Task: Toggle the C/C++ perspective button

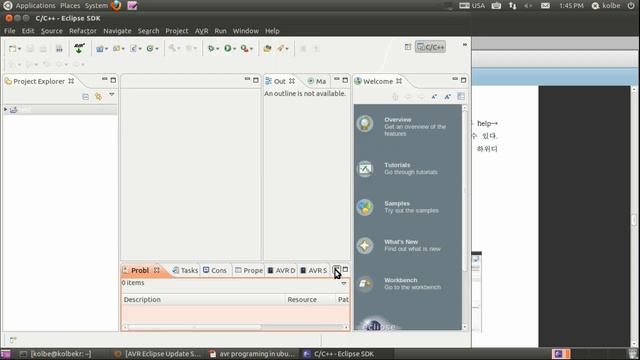Action: coord(430,47)
